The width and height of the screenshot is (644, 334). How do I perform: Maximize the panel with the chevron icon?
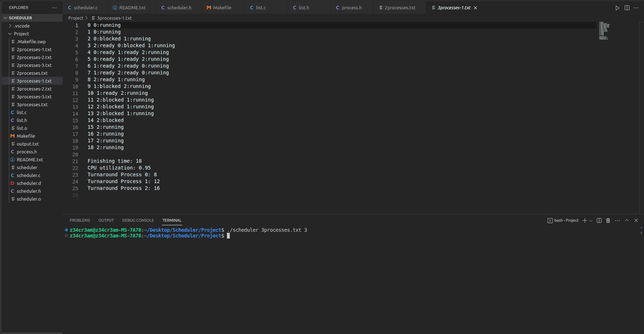627,220
